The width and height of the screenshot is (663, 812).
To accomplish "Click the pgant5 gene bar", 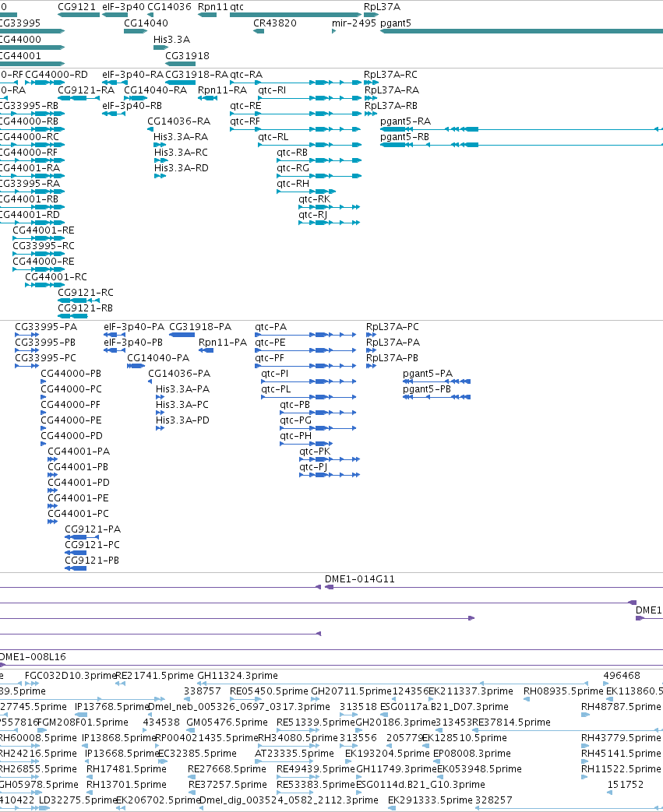I will (x=521, y=31).
